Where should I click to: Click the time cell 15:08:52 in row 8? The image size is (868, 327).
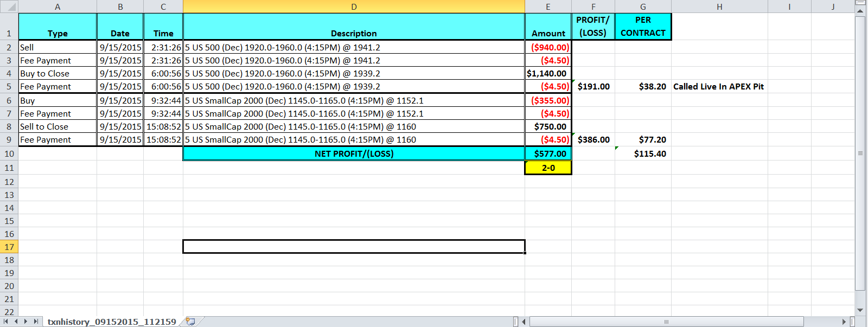[163, 126]
